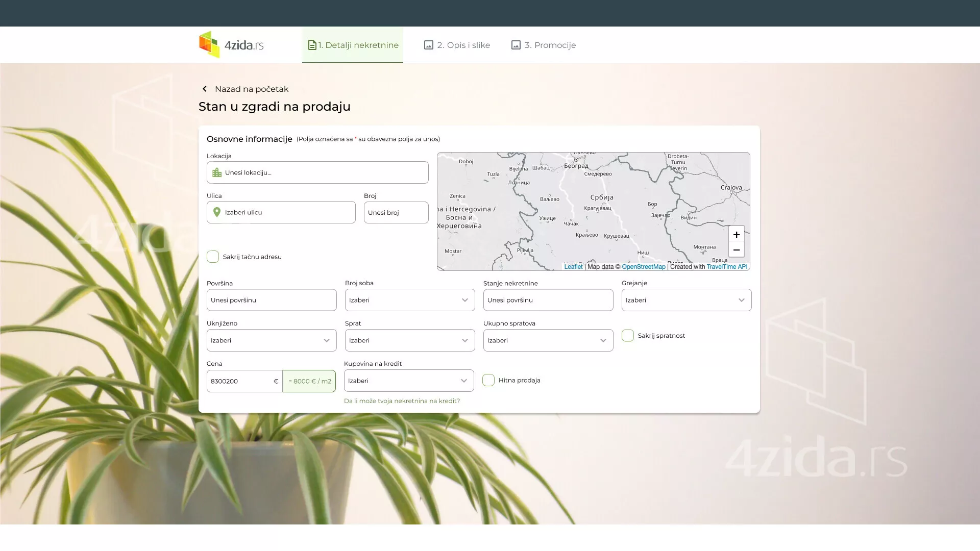Zoom in the map with plus button

click(x=736, y=234)
